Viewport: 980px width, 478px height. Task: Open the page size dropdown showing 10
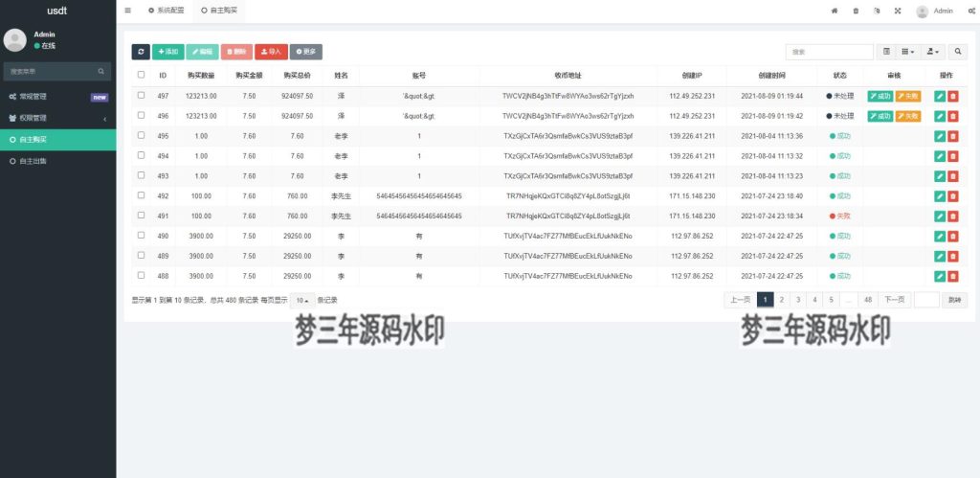click(x=301, y=300)
